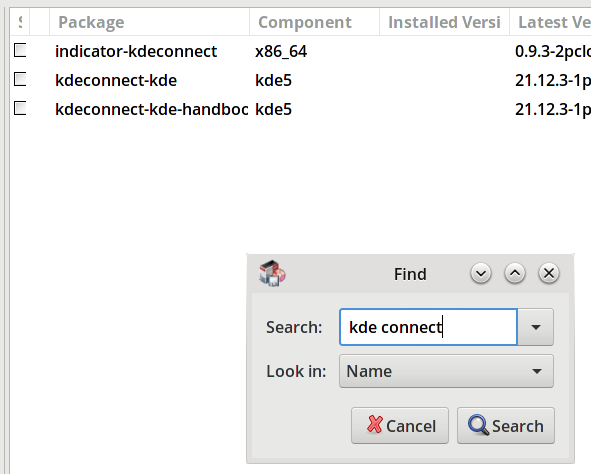Click the red X icon on the Cancel button
The image size is (591, 474).
coord(375,425)
